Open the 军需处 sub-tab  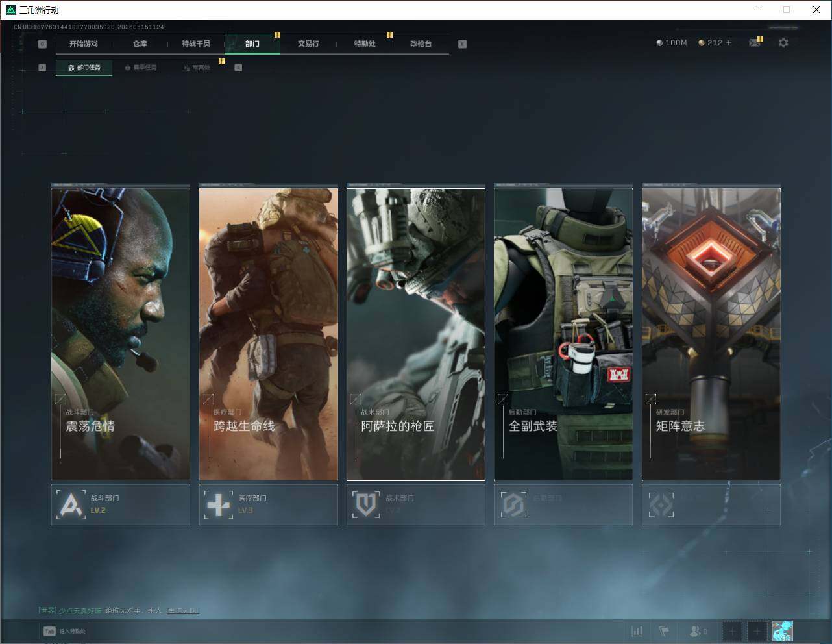coord(197,68)
